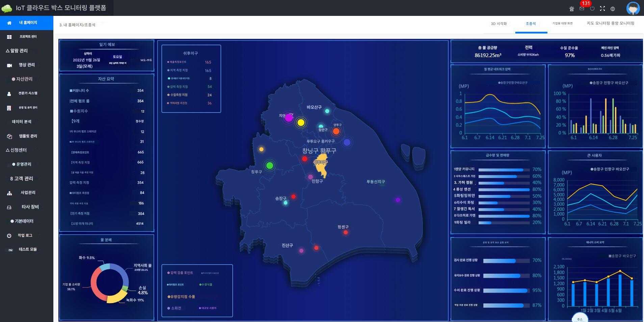Open the mail inbox with 131 badge
Screen dimensions: 644x322
[x=582, y=8]
